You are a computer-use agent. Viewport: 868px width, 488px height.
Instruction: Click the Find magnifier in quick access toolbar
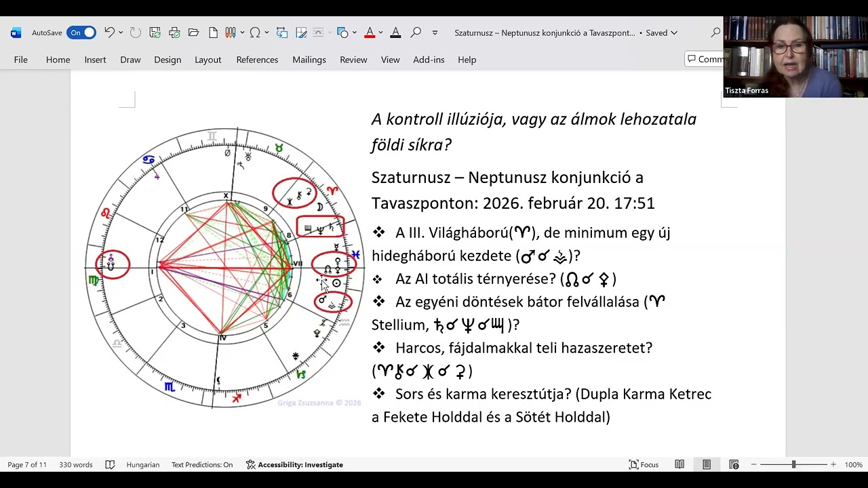coord(416,33)
